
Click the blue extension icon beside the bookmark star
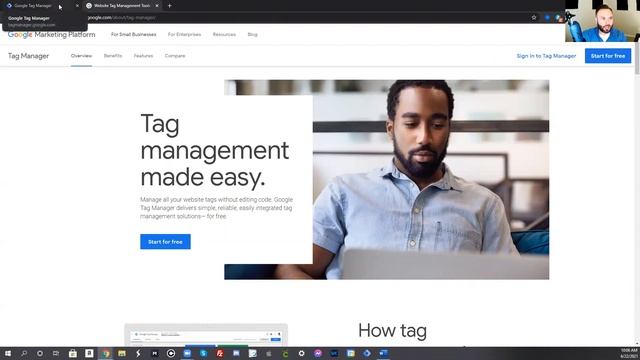coord(547,18)
